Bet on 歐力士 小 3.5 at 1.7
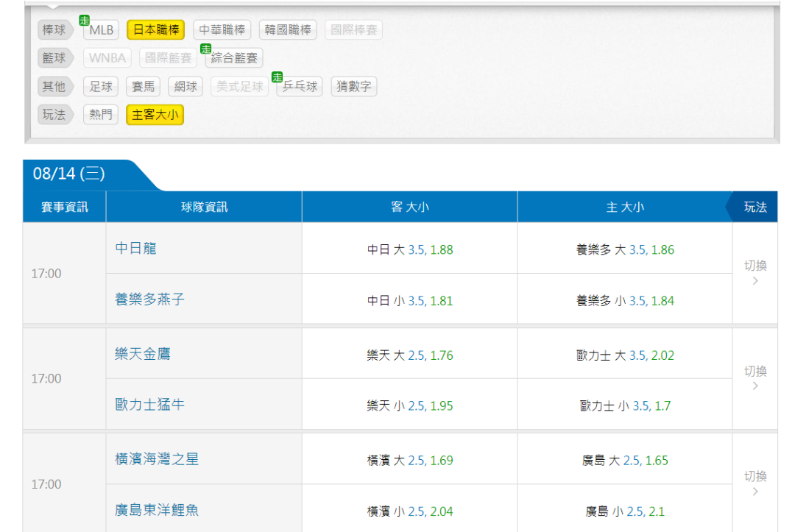This screenshot has height=532, width=795. 625,405
